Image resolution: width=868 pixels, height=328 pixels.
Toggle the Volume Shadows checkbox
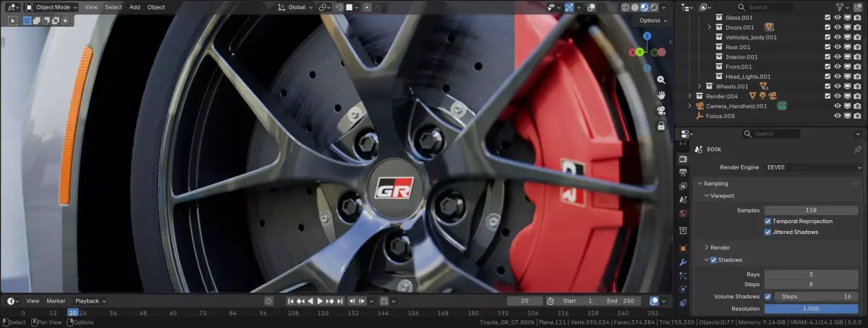pos(768,296)
